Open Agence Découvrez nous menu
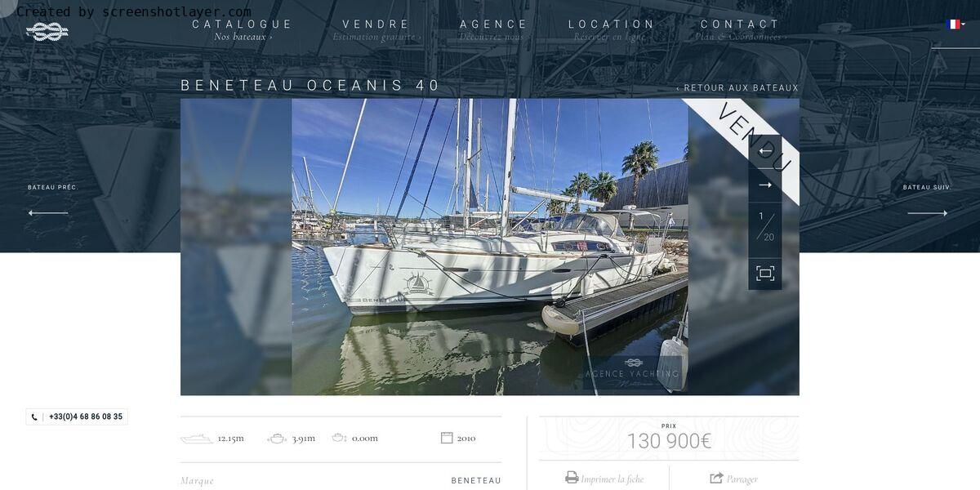The height and width of the screenshot is (490, 980). pos(494,29)
